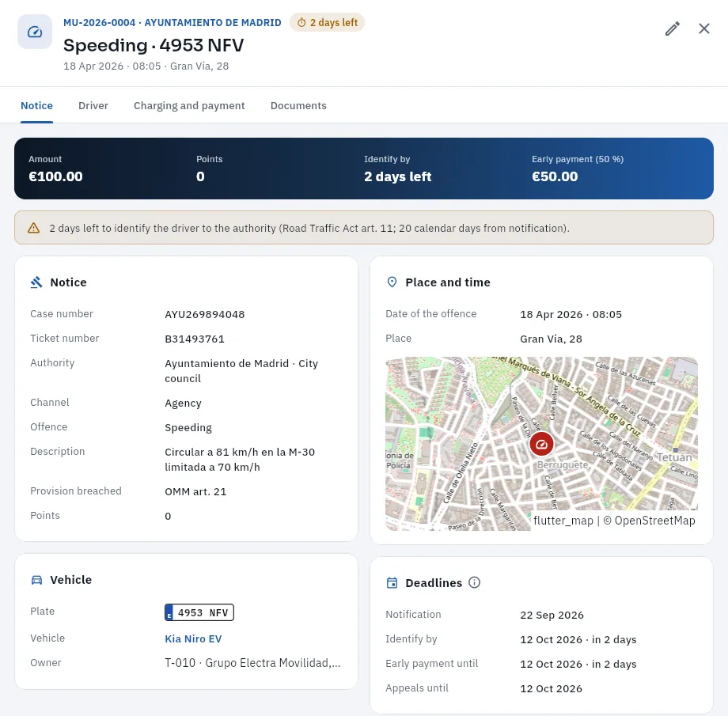Select the Notice tab

click(36, 106)
